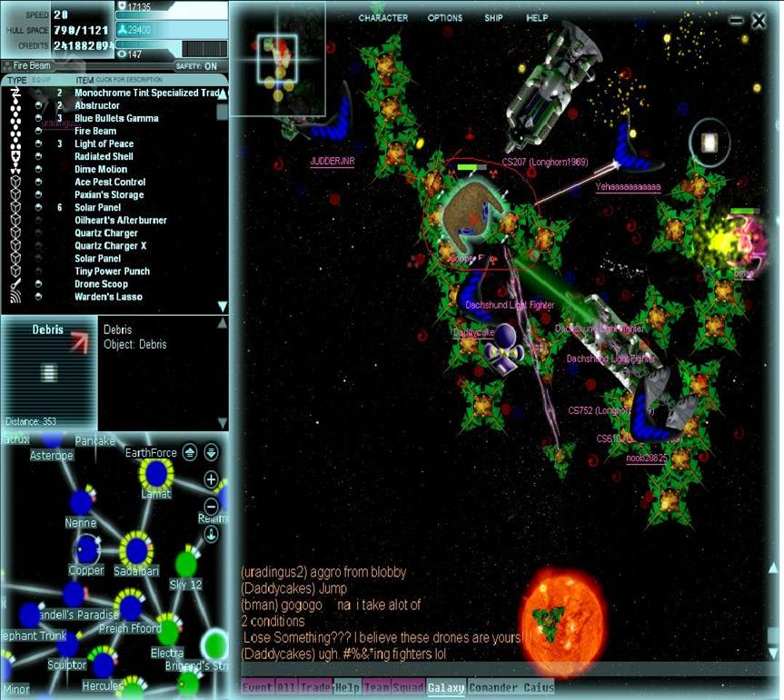The height and width of the screenshot is (700, 784).
Task: Click the Drone Scoop type icon
Action: click(x=14, y=284)
